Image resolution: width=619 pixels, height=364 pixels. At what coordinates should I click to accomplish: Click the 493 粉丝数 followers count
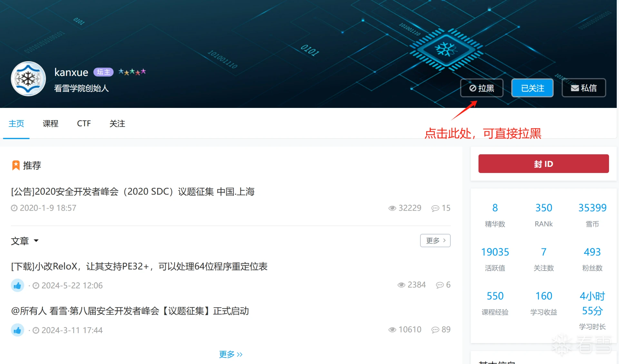pos(592,252)
